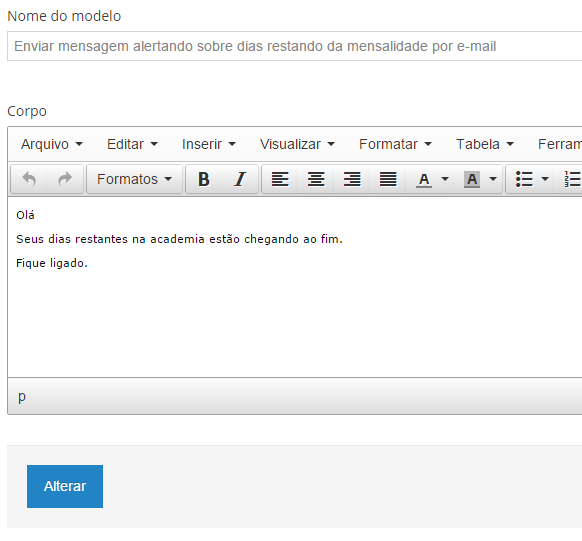The height and width of the screenshot is (541, 582).
Task: Open bullet list style dropdown arrow
Action: [x=545, y=179]
